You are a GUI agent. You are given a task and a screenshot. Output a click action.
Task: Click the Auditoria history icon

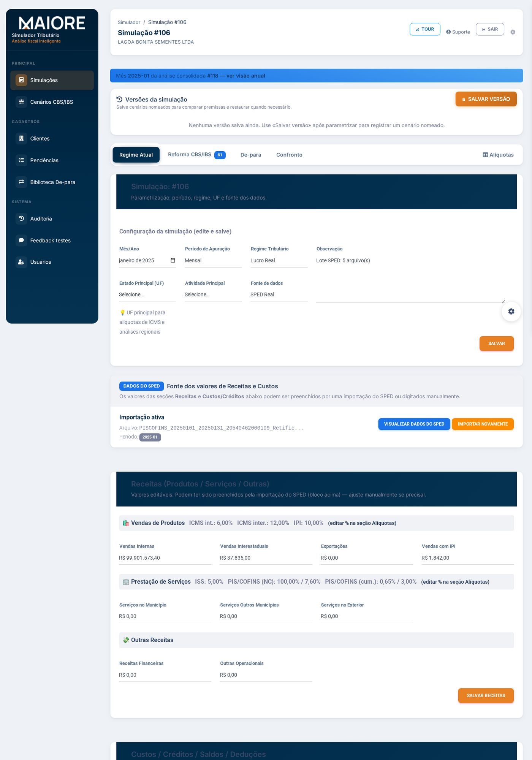click(x=21, y=218)
